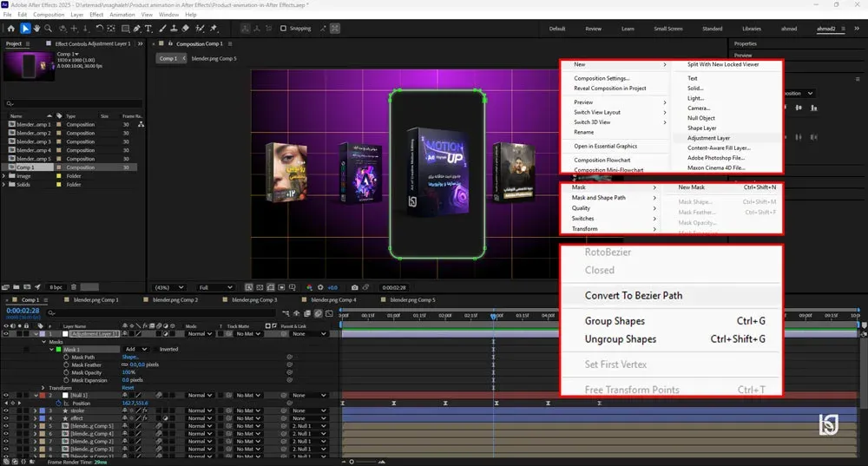This screenshot has height=466, width=868.
Task: Click the Learn workspace button
Action: tap(628, 29)
